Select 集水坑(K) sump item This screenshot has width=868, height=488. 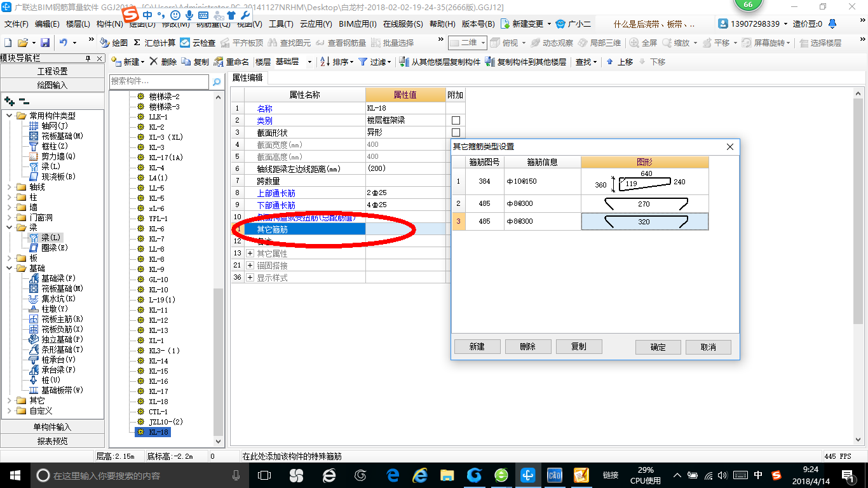[x=52, y=299]
